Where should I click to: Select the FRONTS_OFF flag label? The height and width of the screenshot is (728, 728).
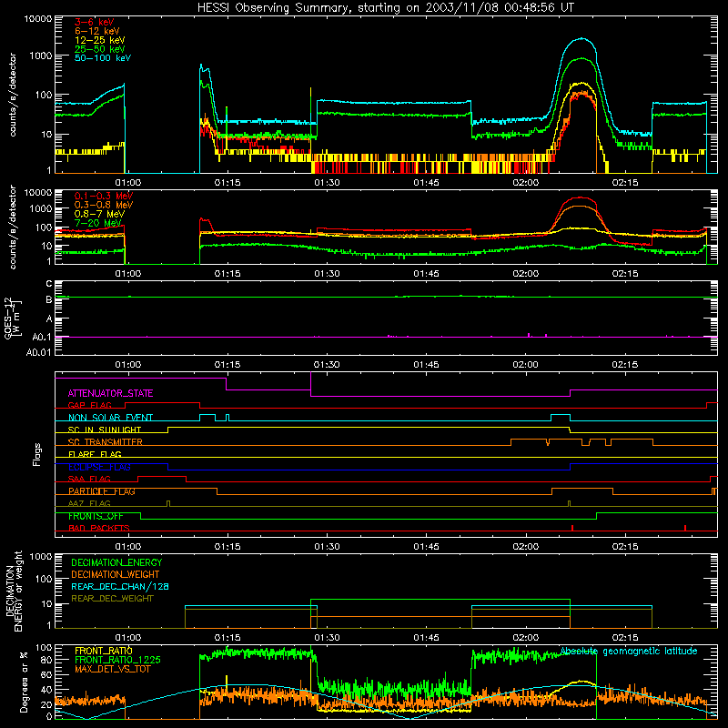[96, 516]
